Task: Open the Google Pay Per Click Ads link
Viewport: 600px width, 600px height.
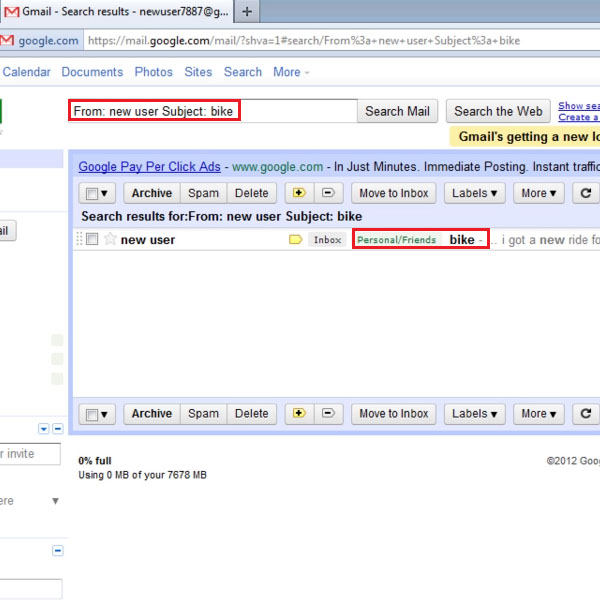Action: pyautogui.click(x=150, y=167)
